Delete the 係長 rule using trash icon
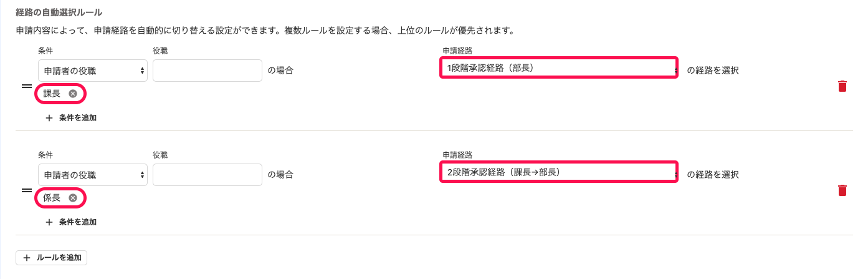 point(842,190)
